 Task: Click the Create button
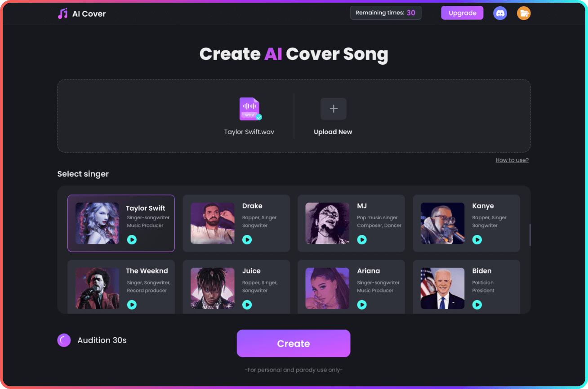(x=294, y=344)
